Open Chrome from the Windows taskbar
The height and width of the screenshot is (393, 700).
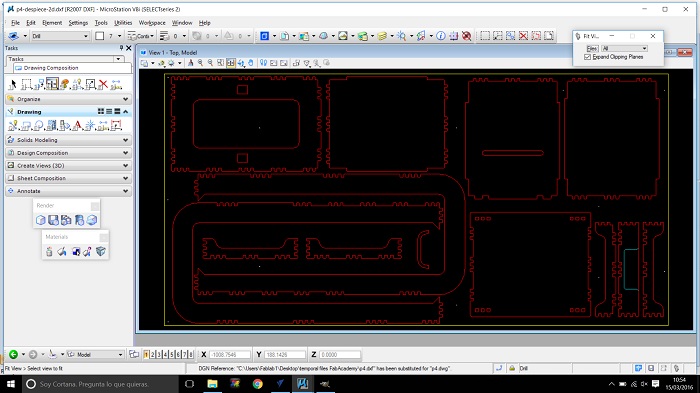click(x=258, y=384)
